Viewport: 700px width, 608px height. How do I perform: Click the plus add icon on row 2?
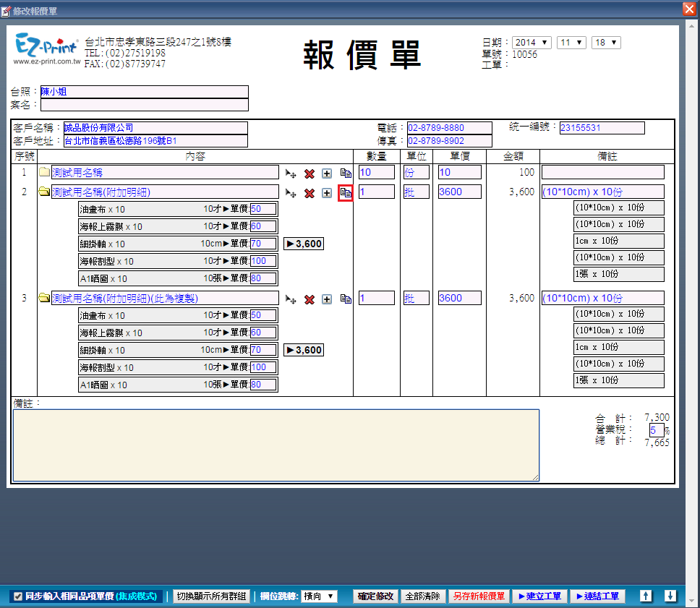click(327, 193)
